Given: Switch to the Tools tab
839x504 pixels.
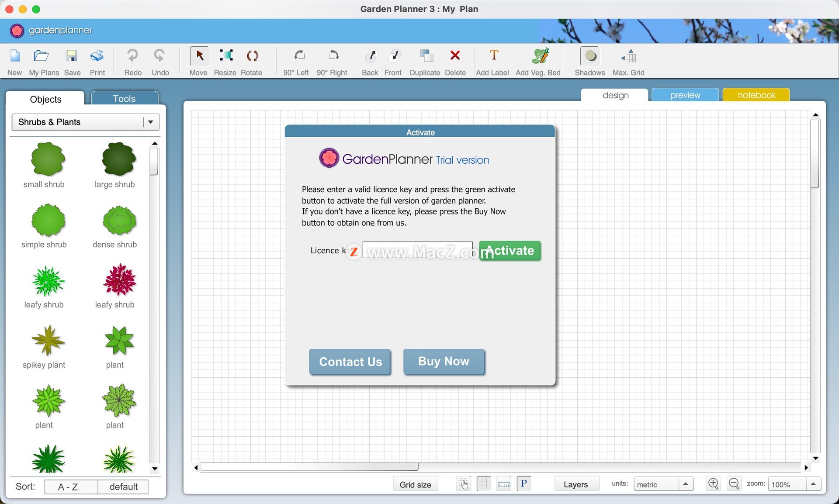Looking at the screenshot, I should point(124,99).
